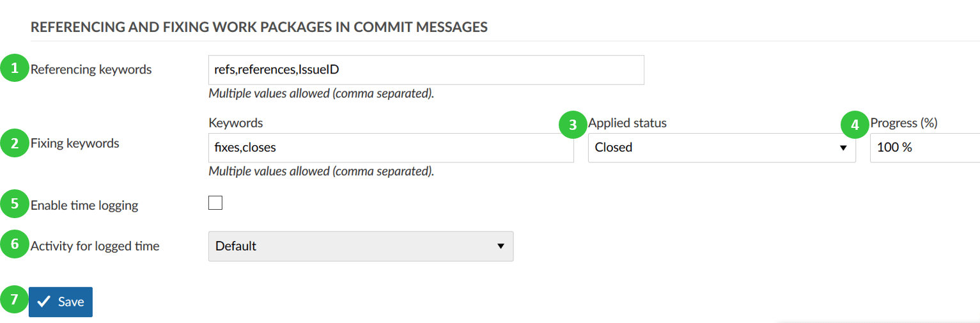Click the 'Activity for logged time' label

95,246
